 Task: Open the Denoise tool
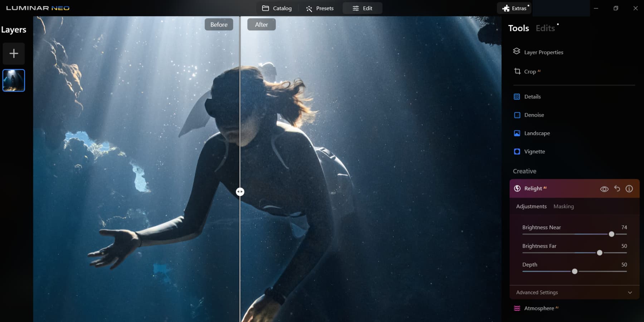coord(533,115)
